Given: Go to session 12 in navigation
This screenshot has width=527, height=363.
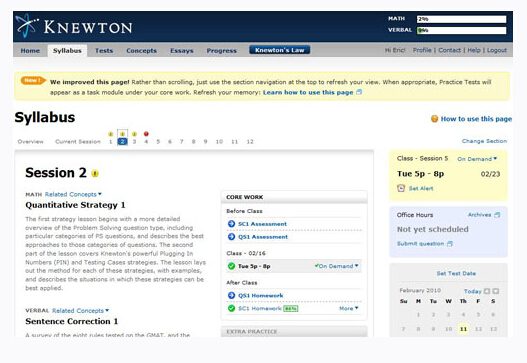Looking at the screenshot, I should (x=250, y=142).
